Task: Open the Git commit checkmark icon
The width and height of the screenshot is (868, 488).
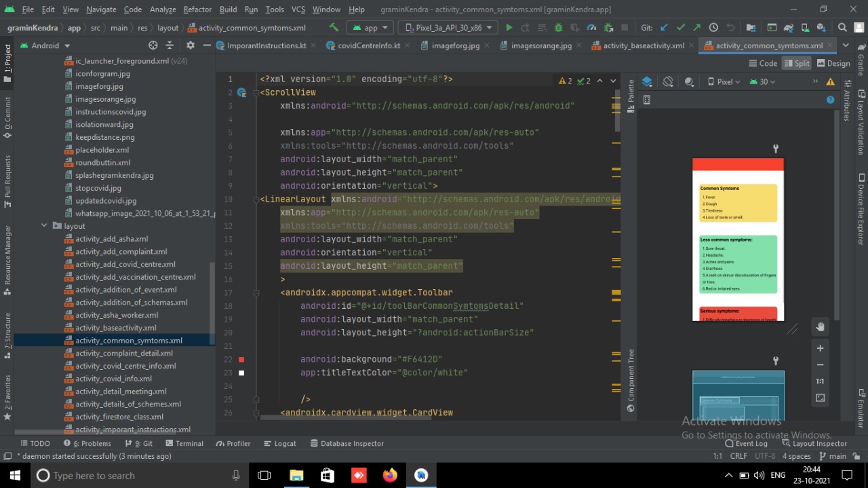Action: [680, 28]
